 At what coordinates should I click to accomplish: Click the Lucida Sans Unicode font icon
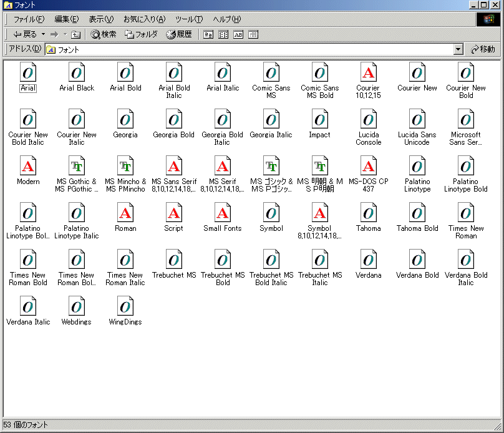point(417,119)
